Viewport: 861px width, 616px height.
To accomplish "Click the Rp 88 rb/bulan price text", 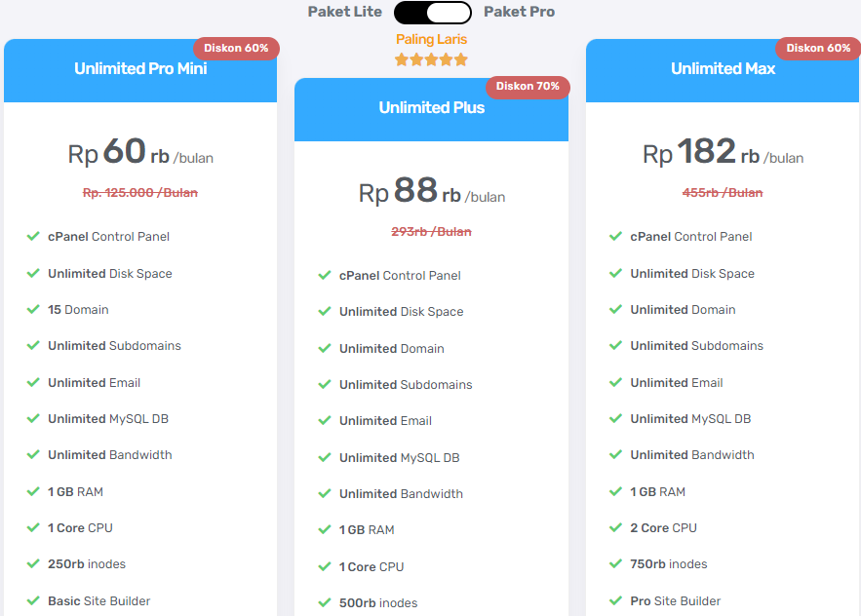I will coord(431,192).
